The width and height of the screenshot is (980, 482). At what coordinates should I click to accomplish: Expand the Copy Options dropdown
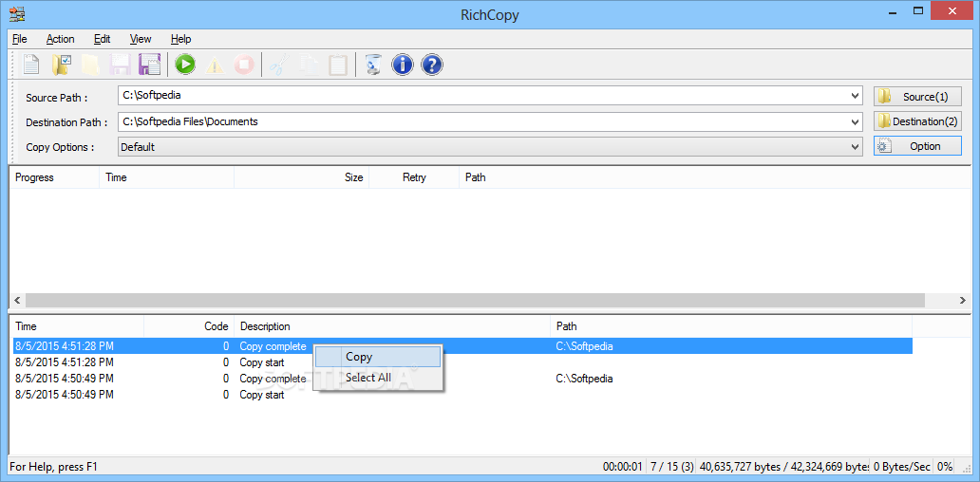point(856,147)
